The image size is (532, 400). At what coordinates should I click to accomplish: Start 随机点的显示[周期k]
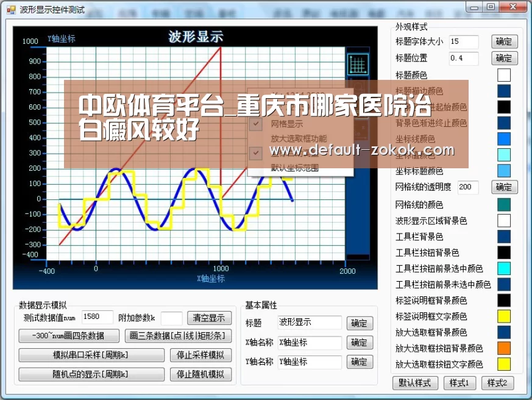pyautogui.click(x=91, y=374)
